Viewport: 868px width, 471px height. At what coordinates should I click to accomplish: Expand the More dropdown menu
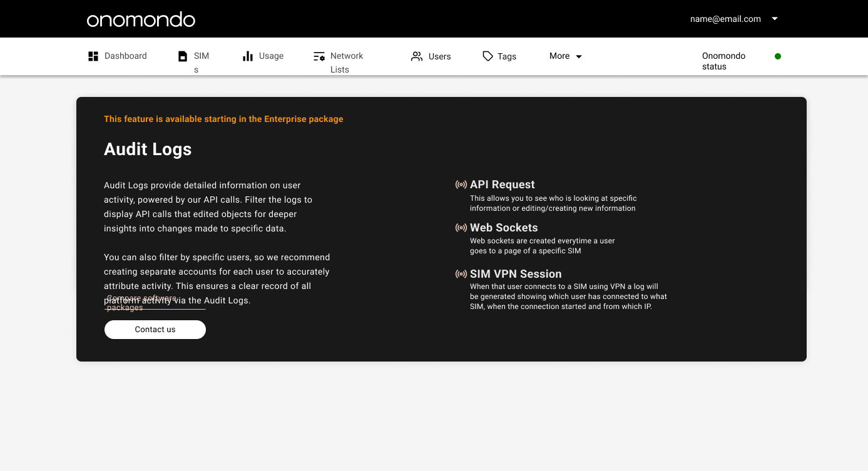click(566, 56)
